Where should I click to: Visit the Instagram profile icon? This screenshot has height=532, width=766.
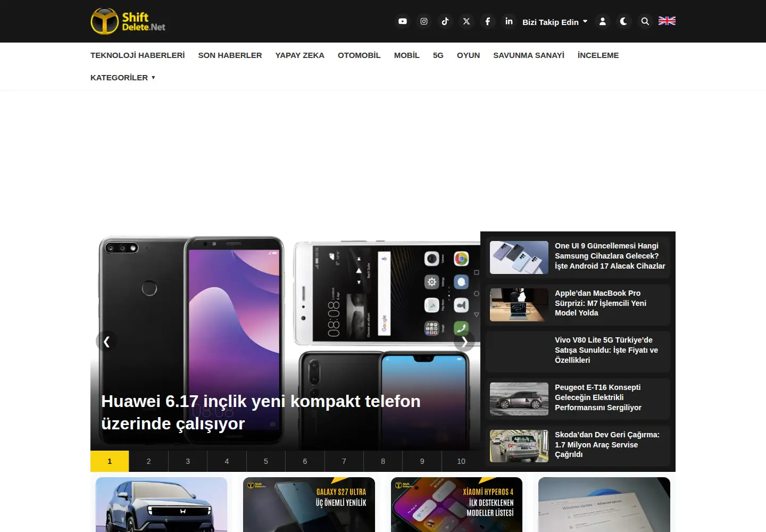424,21
